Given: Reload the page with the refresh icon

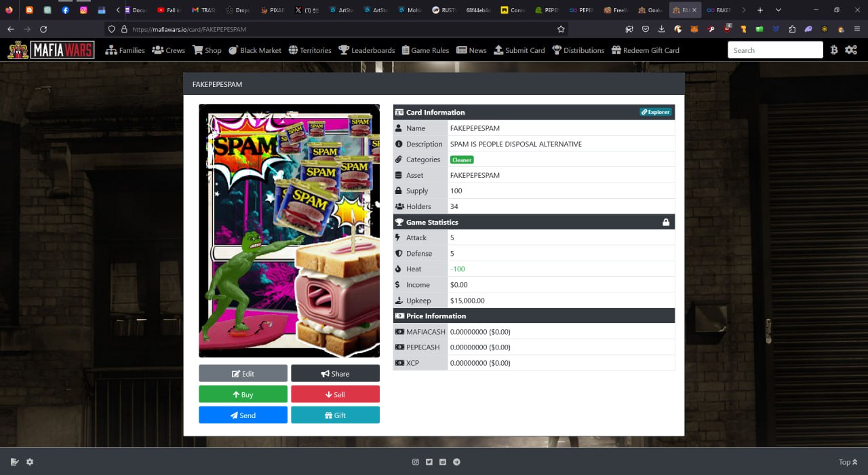Looking at the screenshot, I should coord(43,29).
